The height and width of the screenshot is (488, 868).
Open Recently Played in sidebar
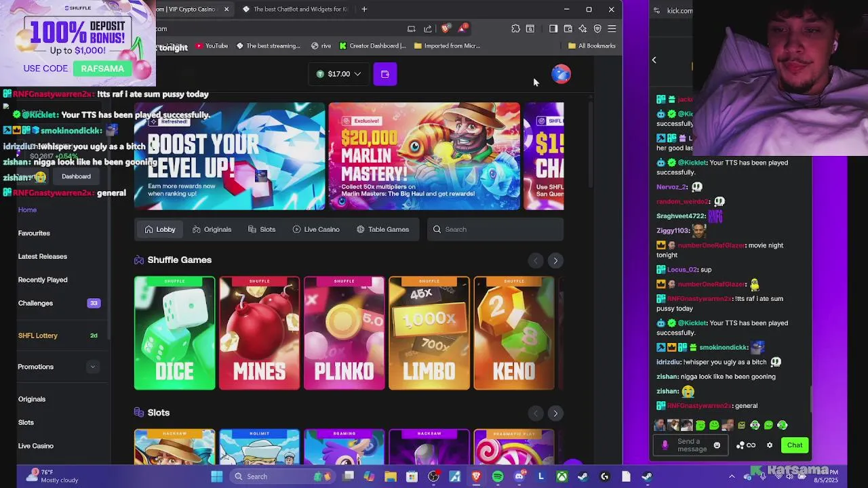point(42,279)
